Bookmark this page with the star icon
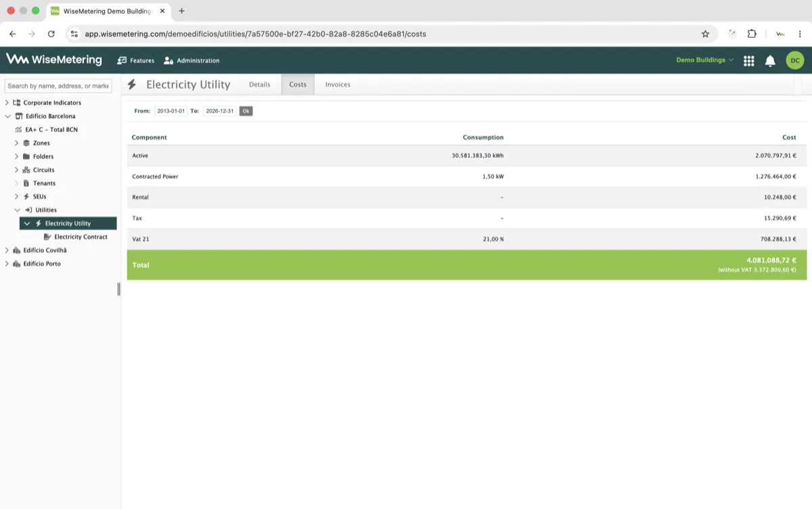This screenshot has width=812, height=509. 705,33
